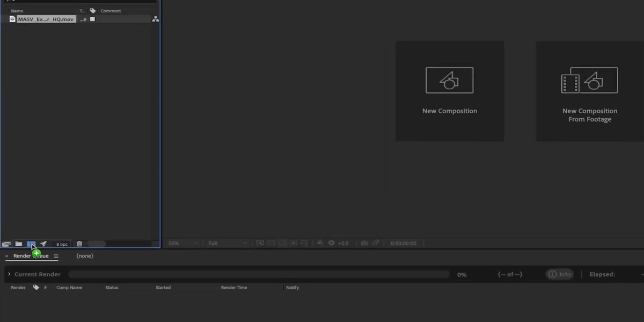Toggle transparency grid in viewer

tap(271, 243)
